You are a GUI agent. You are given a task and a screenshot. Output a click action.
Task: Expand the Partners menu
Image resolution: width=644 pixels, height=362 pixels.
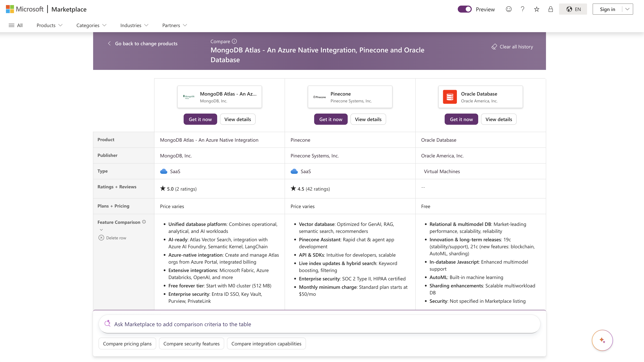175,25
